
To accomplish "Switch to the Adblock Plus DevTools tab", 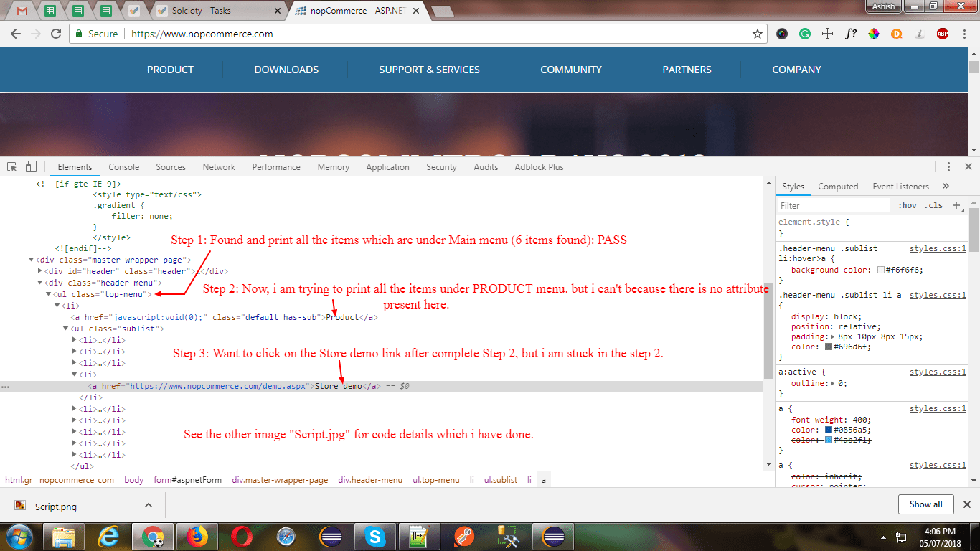I will point(539,167).
